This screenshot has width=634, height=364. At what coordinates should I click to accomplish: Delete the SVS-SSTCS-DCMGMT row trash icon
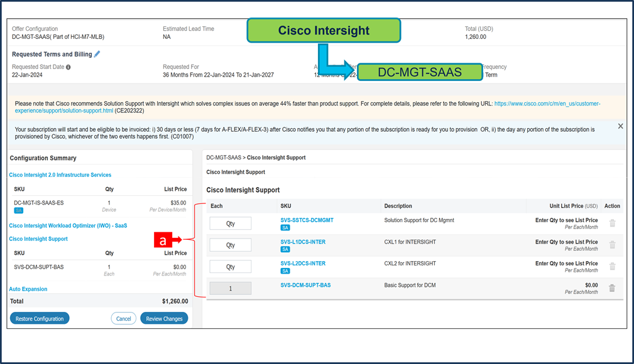pos(612,223)
